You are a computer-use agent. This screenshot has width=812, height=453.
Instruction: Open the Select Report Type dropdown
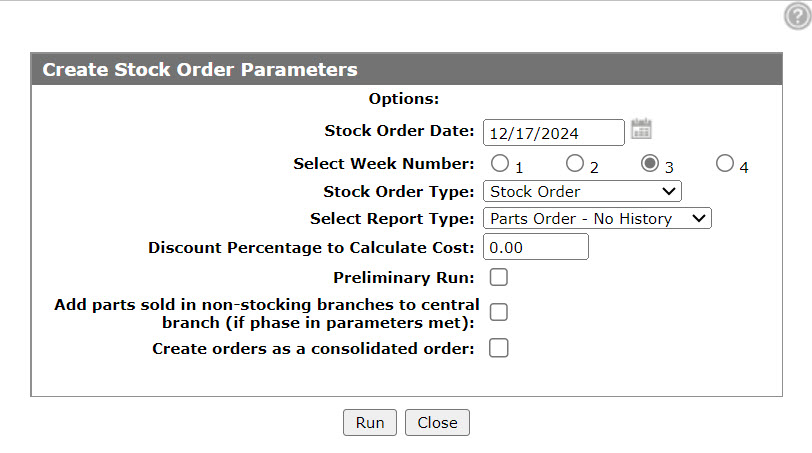[597, 218]
